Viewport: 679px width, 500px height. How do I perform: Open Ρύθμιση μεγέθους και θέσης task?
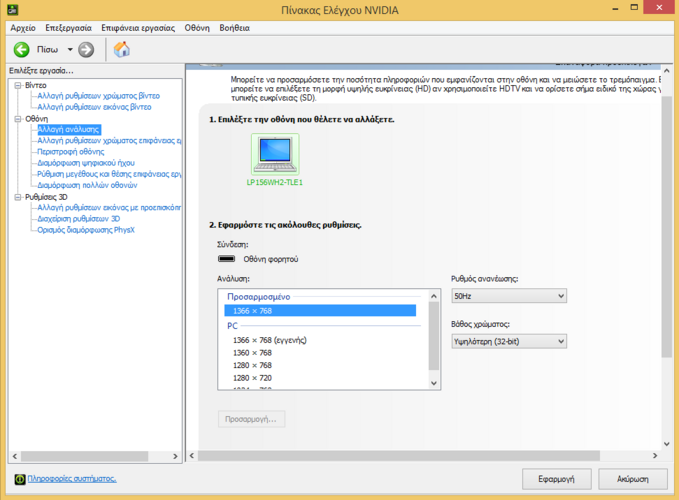[x=109, y=174]
